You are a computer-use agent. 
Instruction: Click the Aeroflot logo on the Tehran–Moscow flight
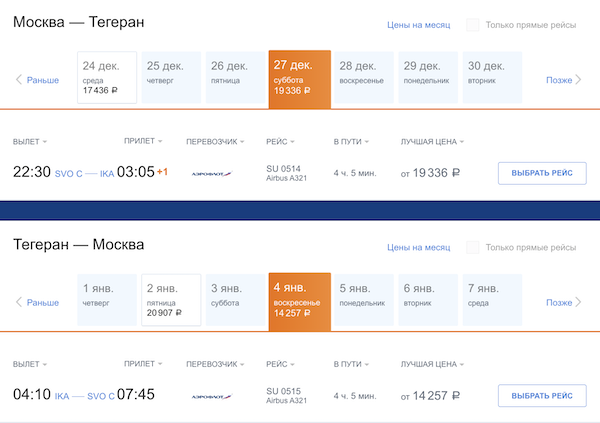click(210, 396)
